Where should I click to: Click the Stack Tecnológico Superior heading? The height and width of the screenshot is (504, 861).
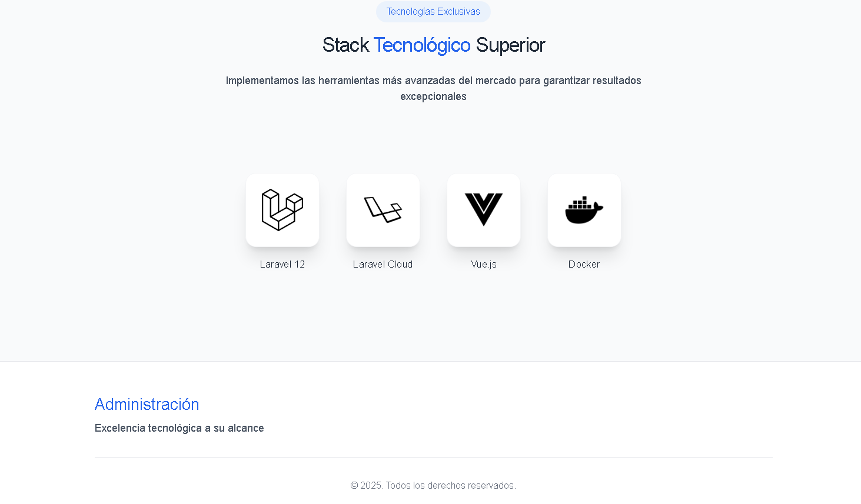tap(433, 45)
